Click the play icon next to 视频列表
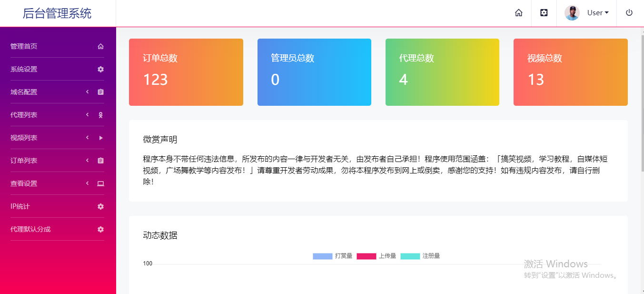This screenshot has width=644, height=294. pyautogui.click(x=100, y=138)
